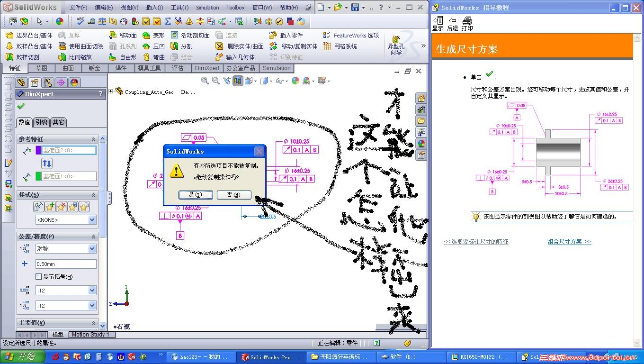The image size is (644, 364).
Task: Open the 插入(I) menu
Action: pyautogui.click(x=154, y=8)
